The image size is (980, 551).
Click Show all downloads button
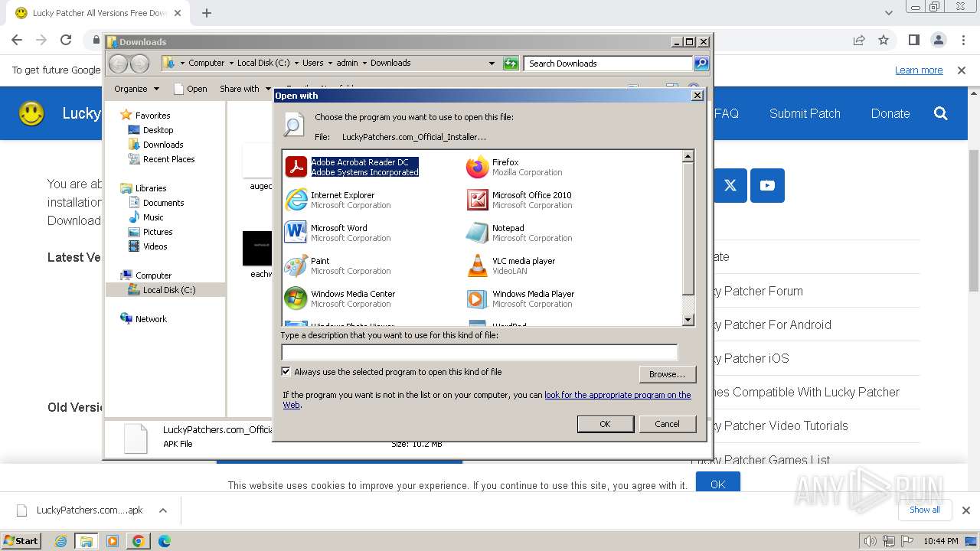924,510
